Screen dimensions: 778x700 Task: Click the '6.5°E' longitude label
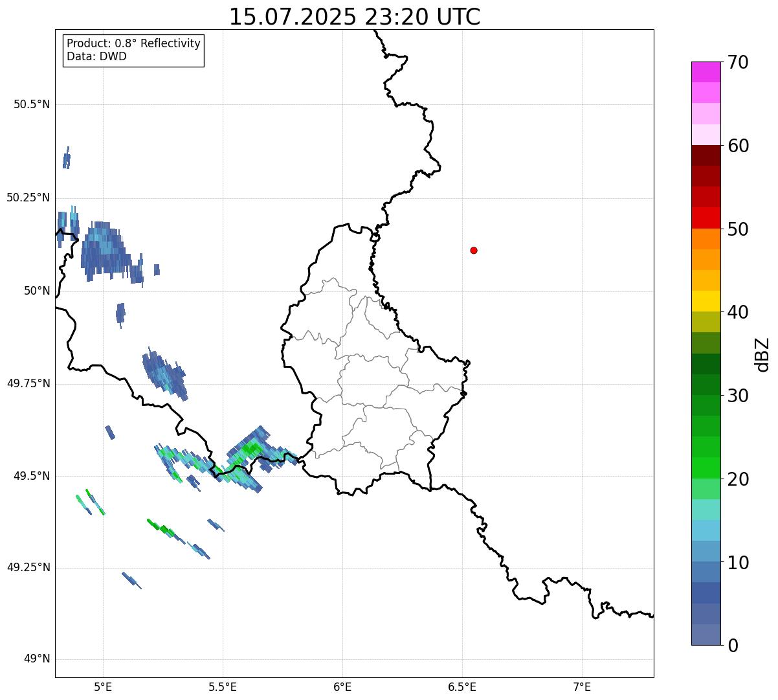[x=462, y=686]
